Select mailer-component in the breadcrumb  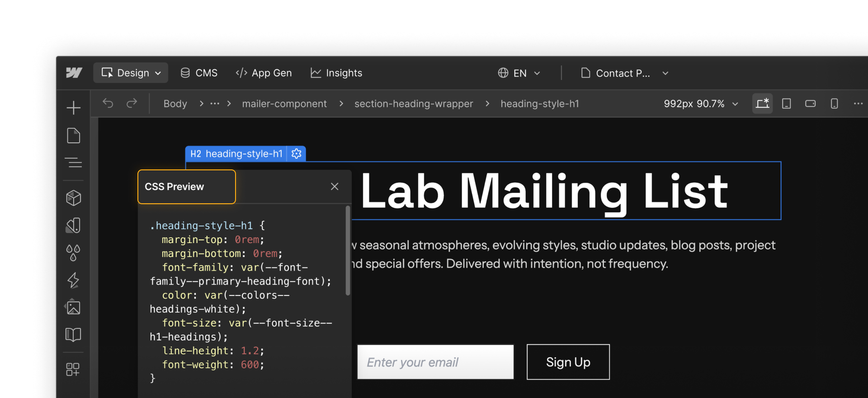[284, 103]
